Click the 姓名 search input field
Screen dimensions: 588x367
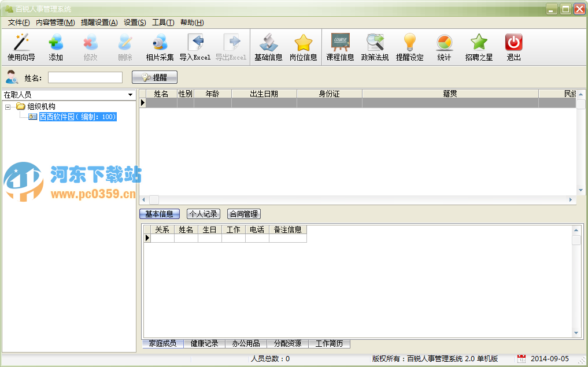pyautogui.click(x=85, y=77)
